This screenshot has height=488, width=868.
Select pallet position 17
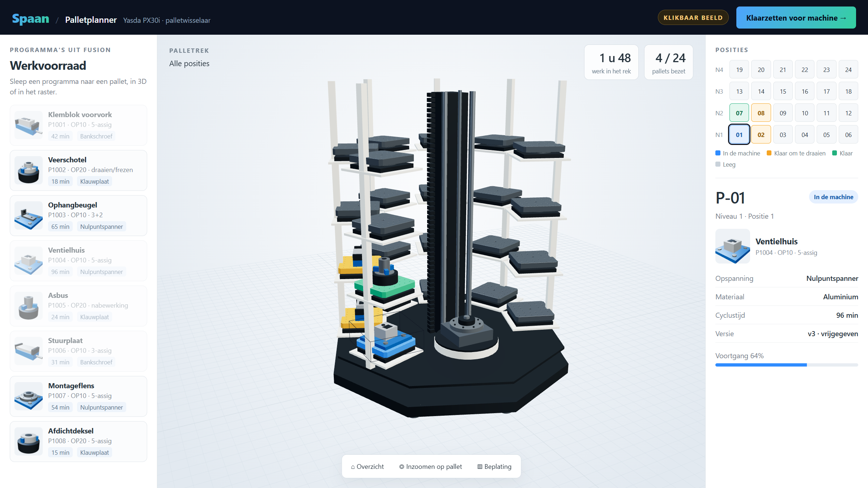(826, 91)
